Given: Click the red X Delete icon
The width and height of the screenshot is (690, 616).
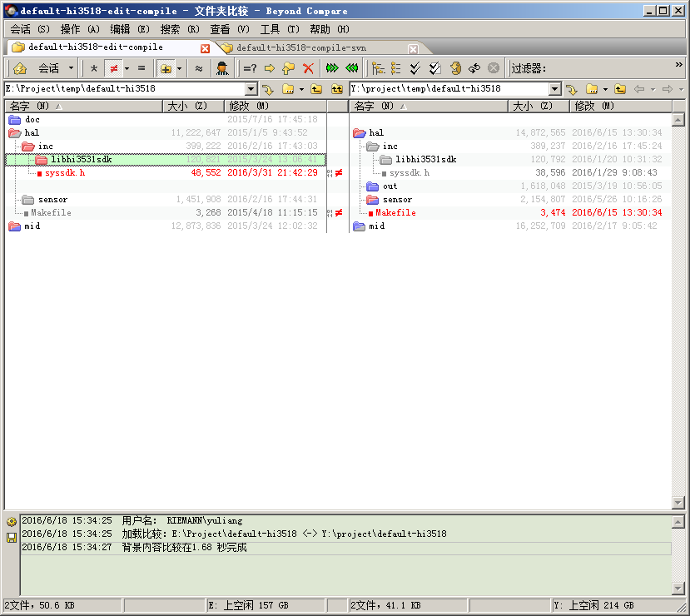Looking at the screenshot, I should (309, 68).
